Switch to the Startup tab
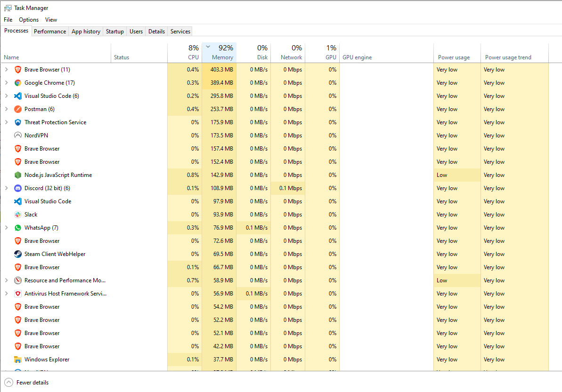Screen dimensions: 562x392 [114, 32]
